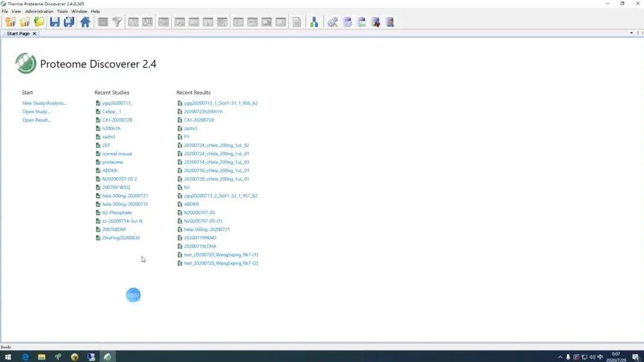Open recent study ABDKR-
Screen dimensions: 644x362
(110, 171)
